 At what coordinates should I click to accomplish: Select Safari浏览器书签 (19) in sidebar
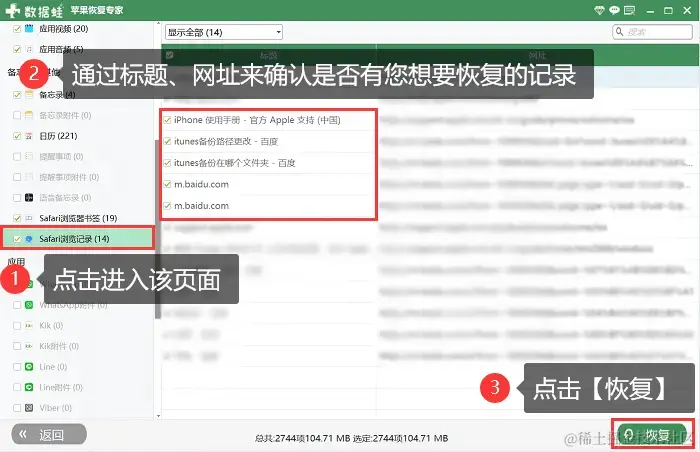pyautogui.click(x=78, y=218)
